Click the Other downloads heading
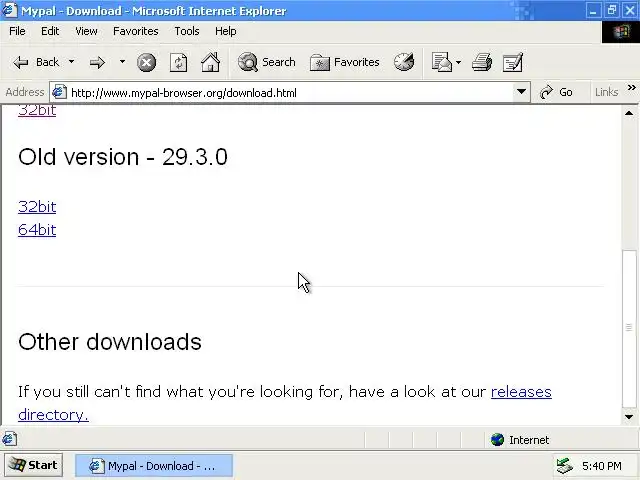The height and width of the screenshot is (480, 640). pos(110,342)
